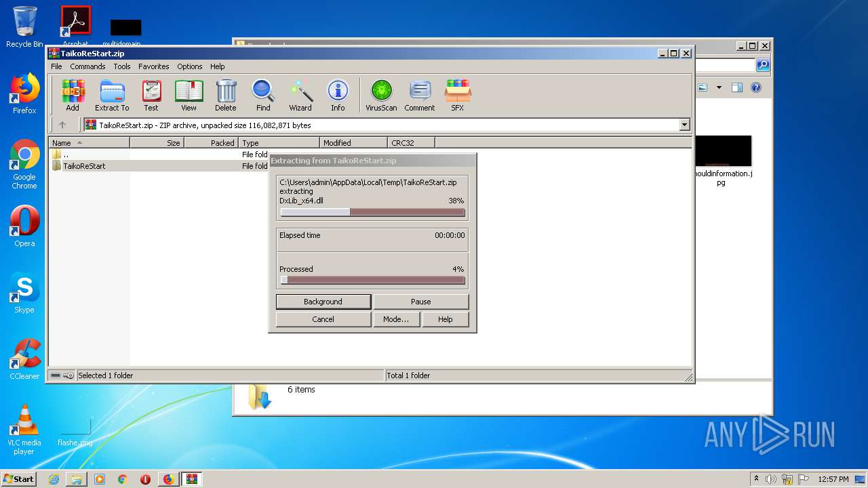The height and width of the screenshot is (488, 868).
Task: Click the Delete trash can icon
Action: tap(226, 95)
